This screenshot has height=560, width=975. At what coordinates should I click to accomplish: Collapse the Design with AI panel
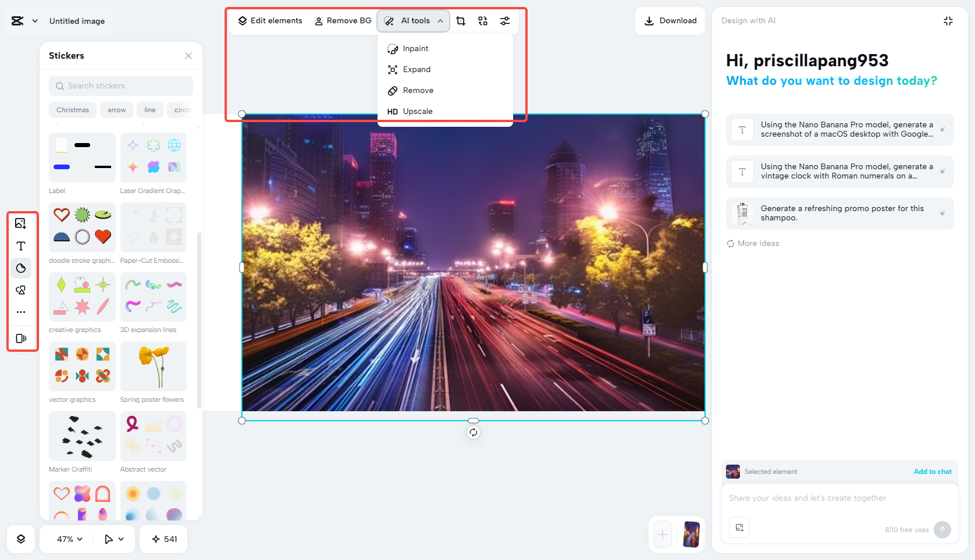pyautogui.click(x=948, y=21)
